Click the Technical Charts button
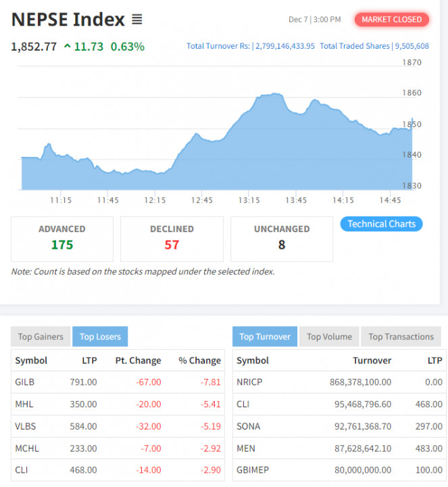 [x=381, y=224]
